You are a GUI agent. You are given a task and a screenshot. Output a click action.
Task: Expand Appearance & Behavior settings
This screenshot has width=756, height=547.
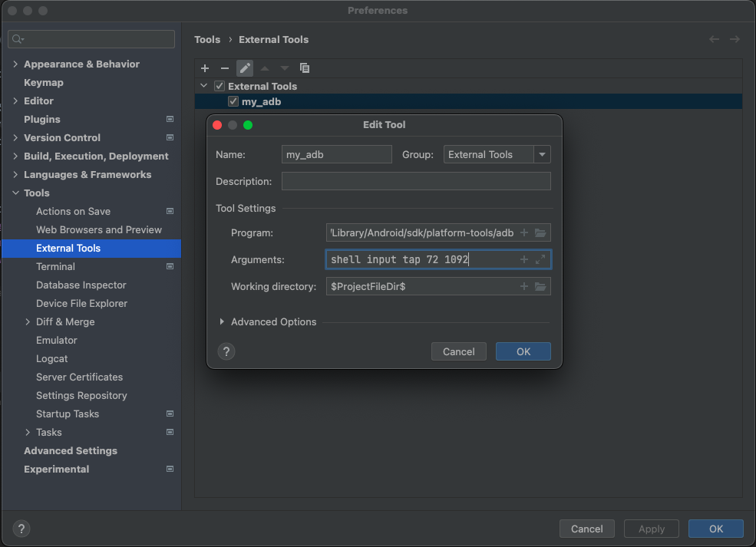(15, 64)
